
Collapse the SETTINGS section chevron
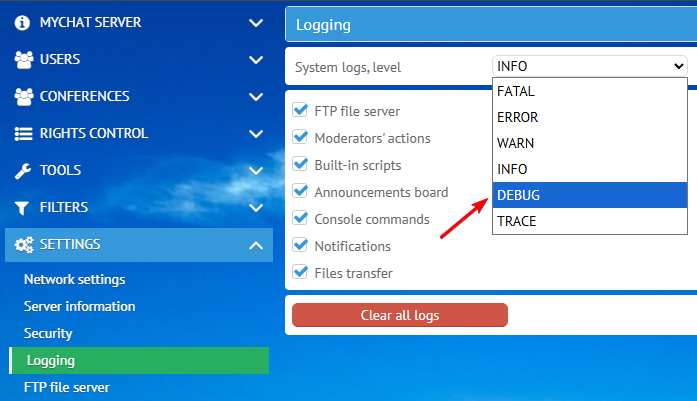[x=256, y=245]
